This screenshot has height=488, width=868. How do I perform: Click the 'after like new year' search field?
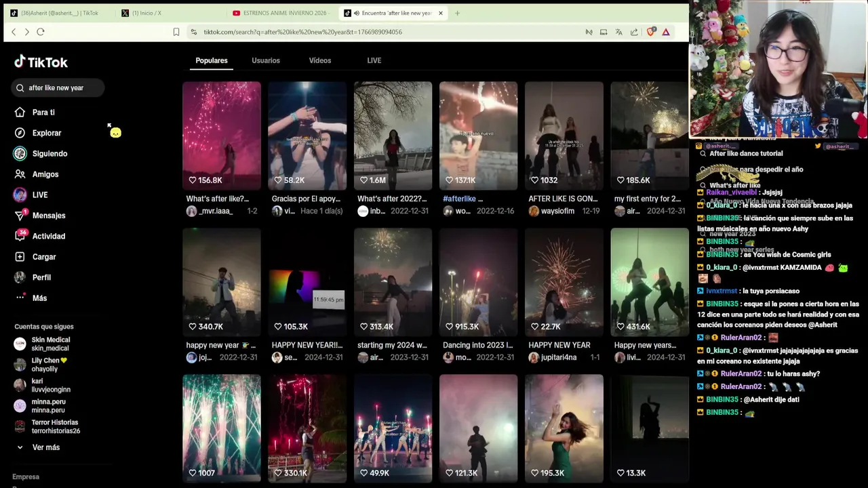coord(58,88)
